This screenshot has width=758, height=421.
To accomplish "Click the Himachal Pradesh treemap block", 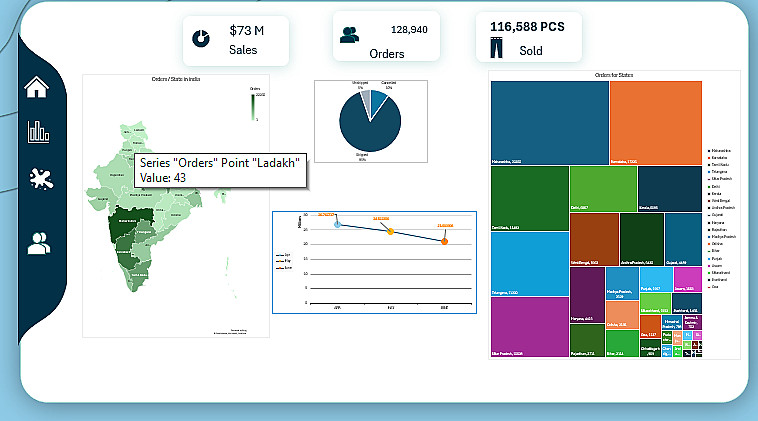I will click(x=672, y=322).
